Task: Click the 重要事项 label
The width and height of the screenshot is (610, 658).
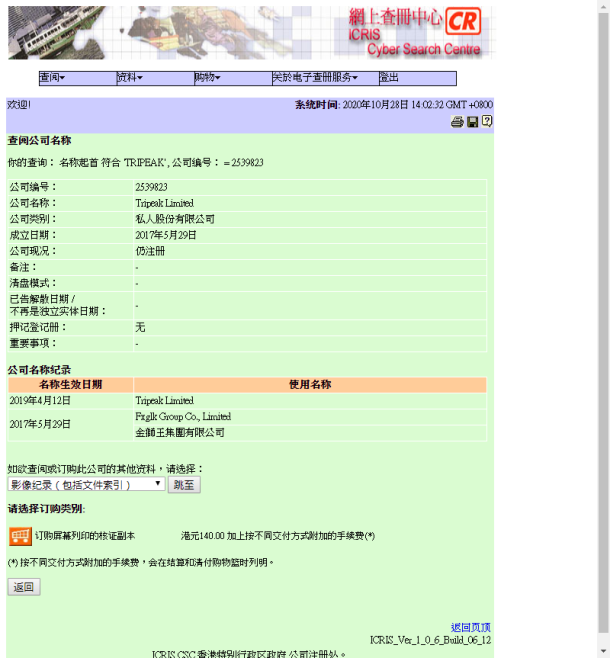Action: point(33,344)
